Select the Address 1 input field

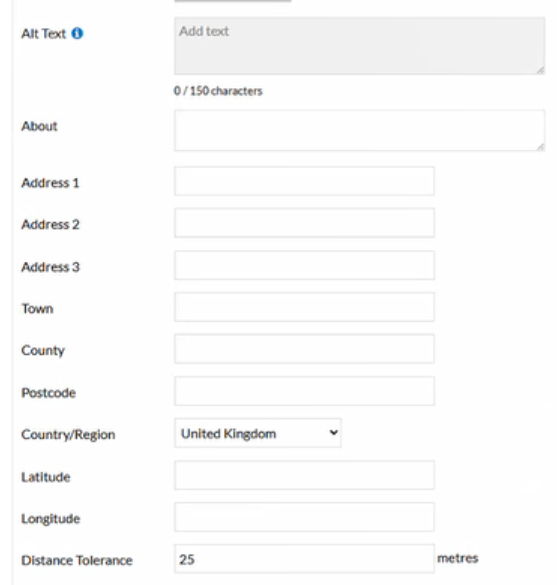point(304,181)
